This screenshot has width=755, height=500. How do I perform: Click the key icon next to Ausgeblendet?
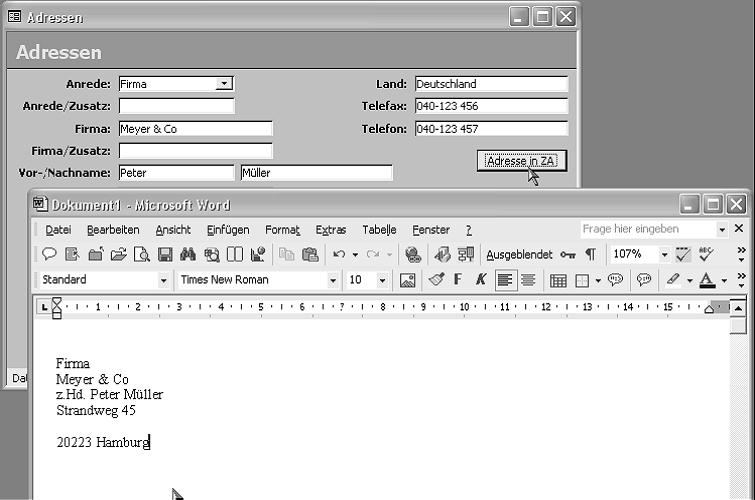pos(568,254)
